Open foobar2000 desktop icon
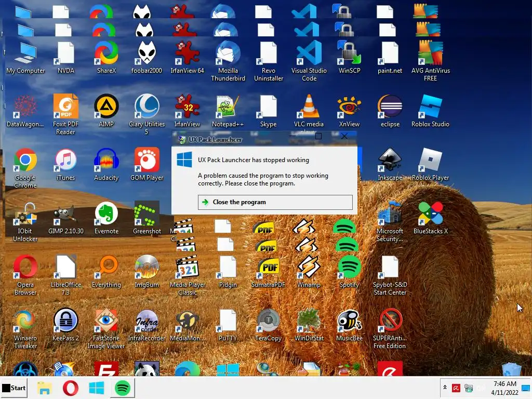 [x=147, y=58]
